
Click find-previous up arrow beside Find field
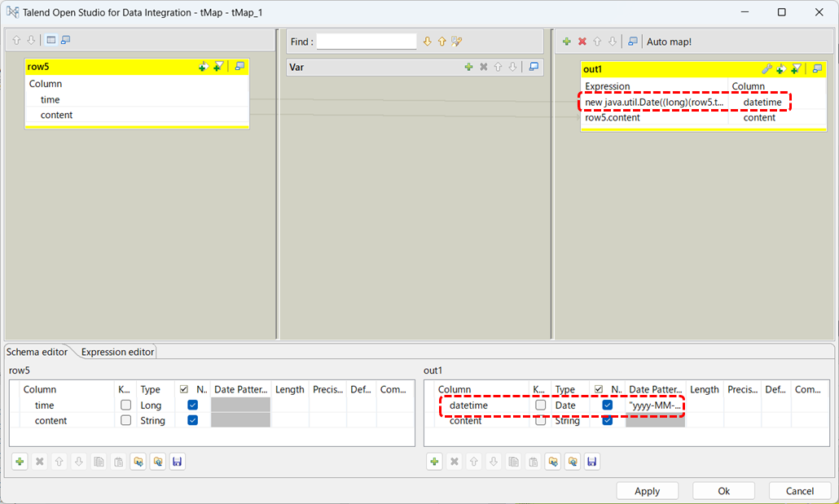442,42
